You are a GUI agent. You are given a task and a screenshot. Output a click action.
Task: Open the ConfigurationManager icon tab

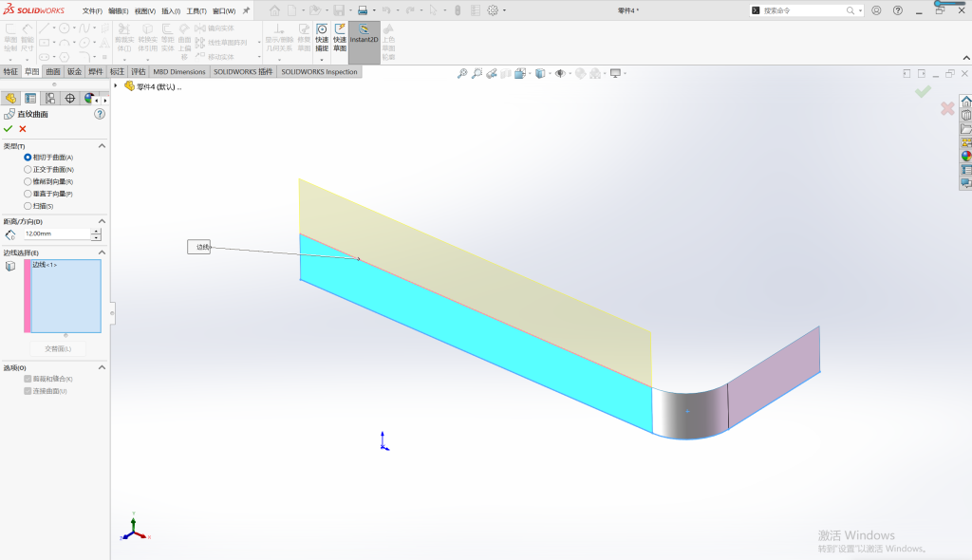pyautogui.click(x=50, y=99)
